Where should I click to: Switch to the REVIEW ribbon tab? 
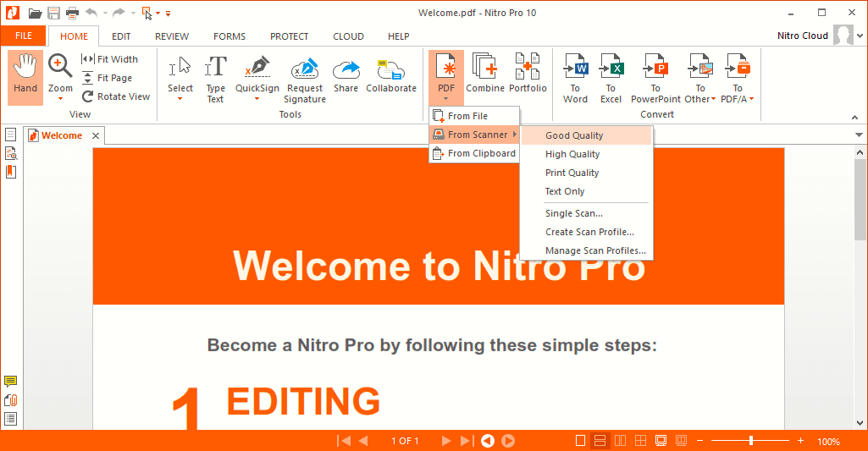[x=172, y=36]
